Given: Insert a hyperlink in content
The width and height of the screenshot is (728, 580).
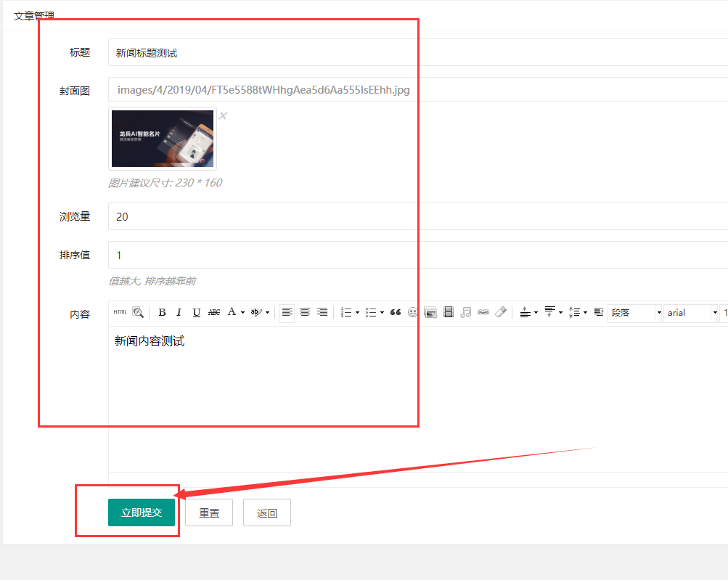Looking at the screenshot, I should tap(483, 312).
